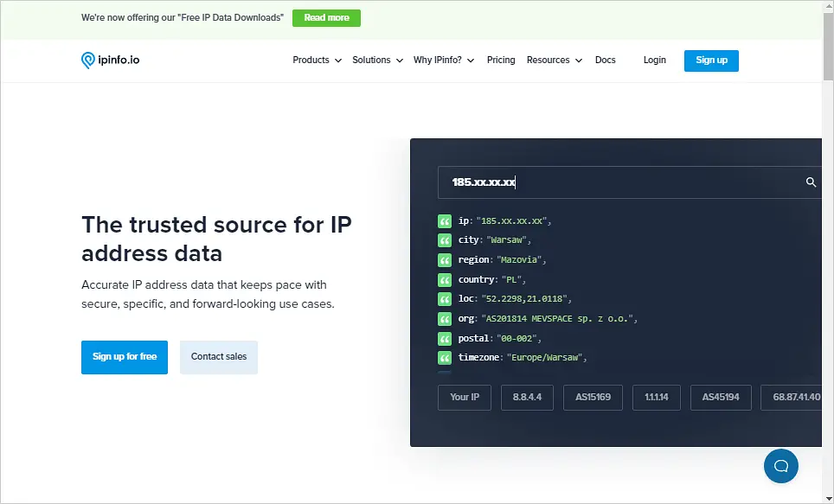Select the 8.8.4.4 example button

coord(527,398)
